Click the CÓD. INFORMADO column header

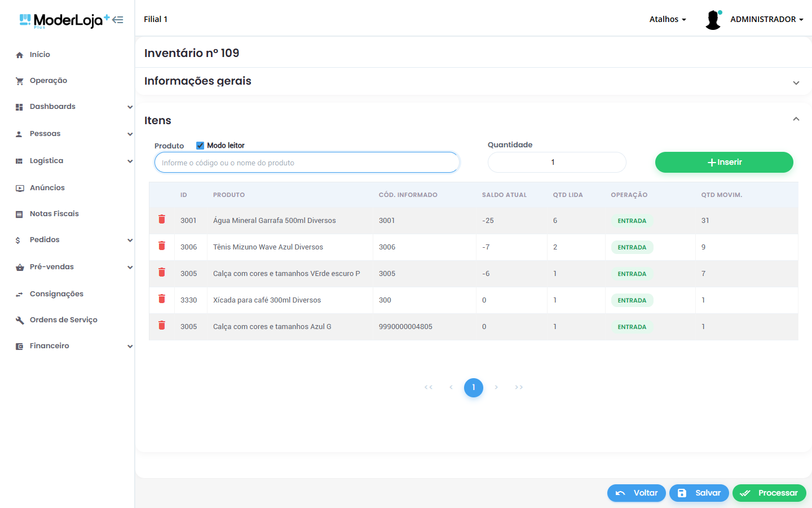click(408, 195)
